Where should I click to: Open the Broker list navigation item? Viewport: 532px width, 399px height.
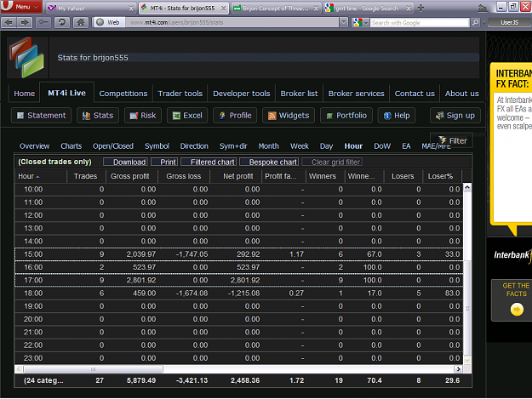pos(299,94)
